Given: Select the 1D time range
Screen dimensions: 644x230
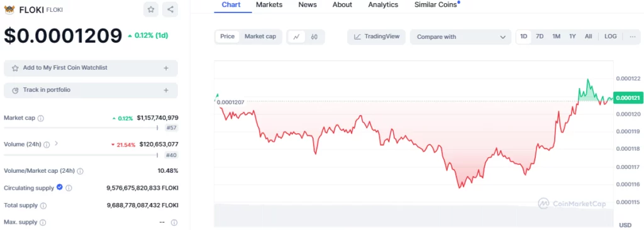Looking at the screenshot, I should click(524, 36).
